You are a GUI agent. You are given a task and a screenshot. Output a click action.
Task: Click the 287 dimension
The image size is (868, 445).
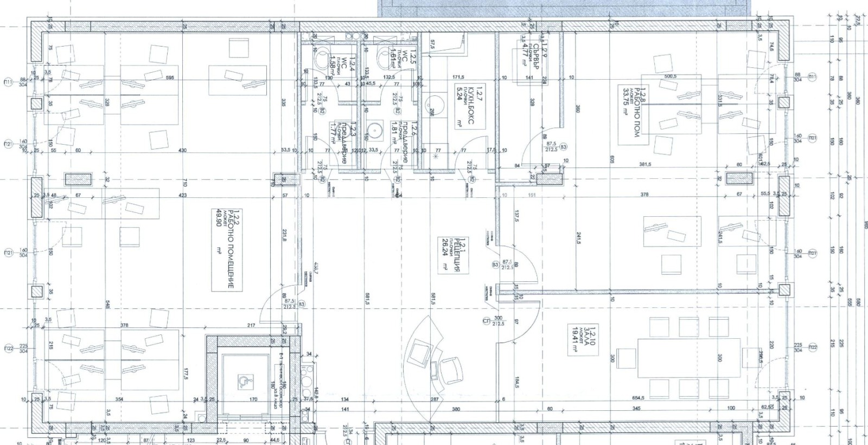433,399
